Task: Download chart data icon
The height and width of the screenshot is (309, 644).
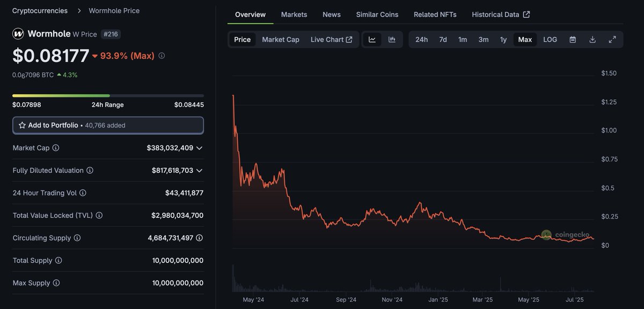Action: 592,39
